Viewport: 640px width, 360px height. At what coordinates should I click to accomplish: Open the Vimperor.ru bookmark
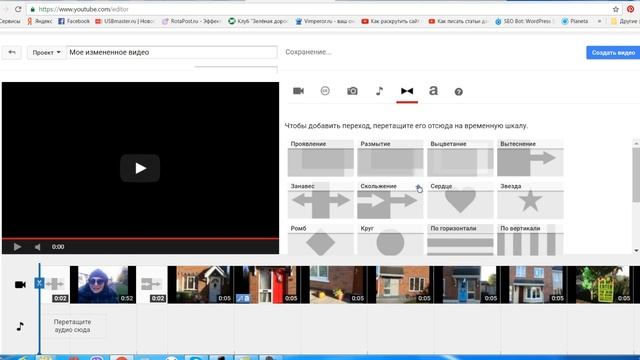pos(325,21)
